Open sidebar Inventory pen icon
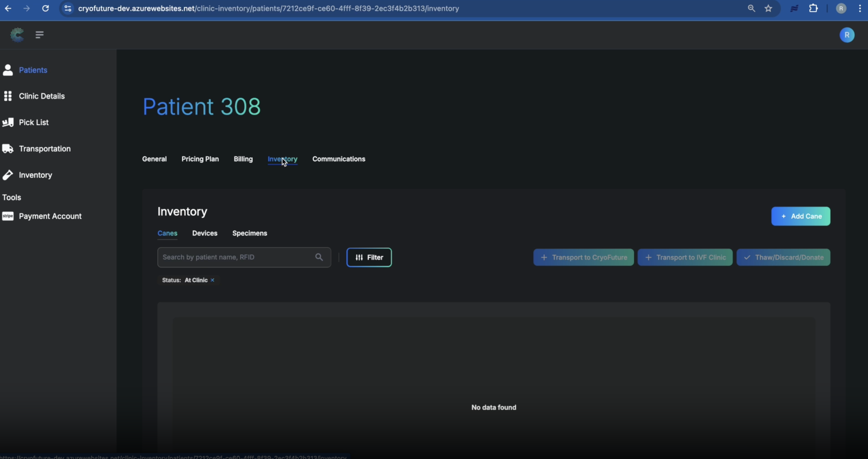The image size is (868, 459). pyautogui.click(x=8, y=175)
